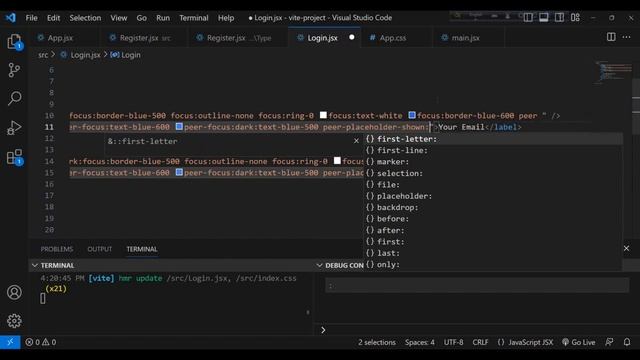
Task: Open the notifications bell
Action: pyautogui.click(x=627, y=342)
